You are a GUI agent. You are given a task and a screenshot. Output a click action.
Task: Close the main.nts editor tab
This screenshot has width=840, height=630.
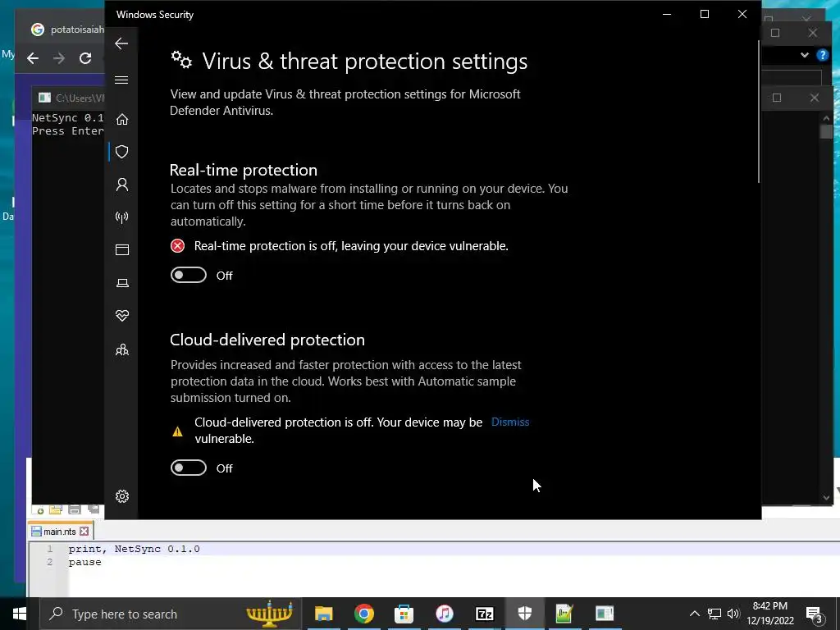[84, 532]
